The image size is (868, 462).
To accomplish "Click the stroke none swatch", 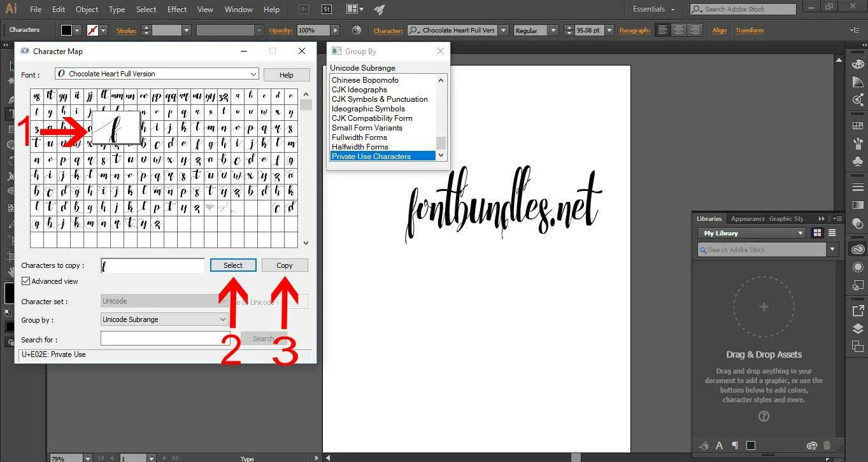I will click(93, 31).
